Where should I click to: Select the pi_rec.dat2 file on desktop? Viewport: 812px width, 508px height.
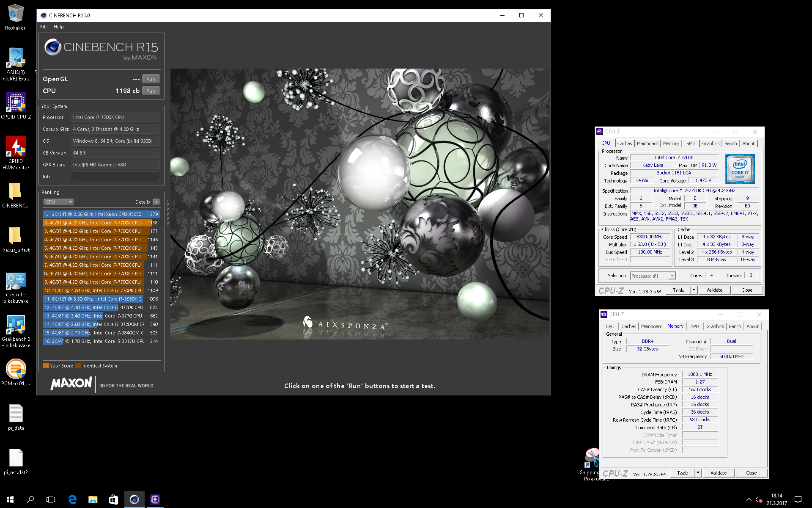coord(16,461)
